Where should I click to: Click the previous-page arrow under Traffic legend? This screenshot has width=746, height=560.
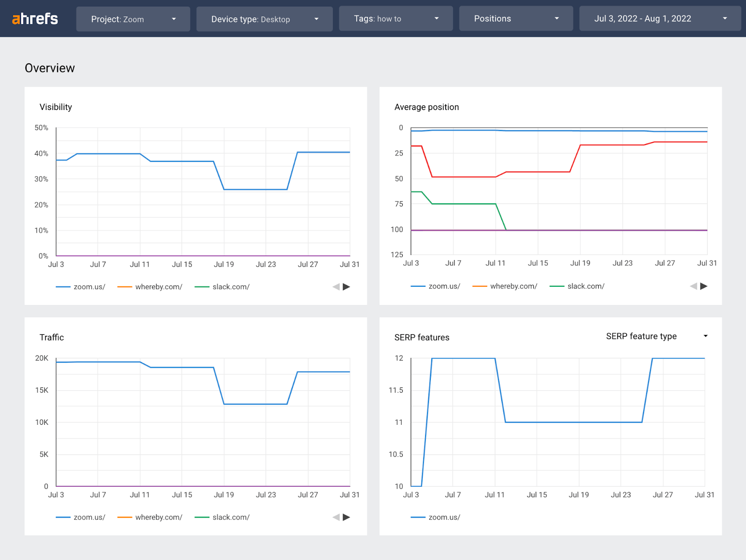(336, 517)
